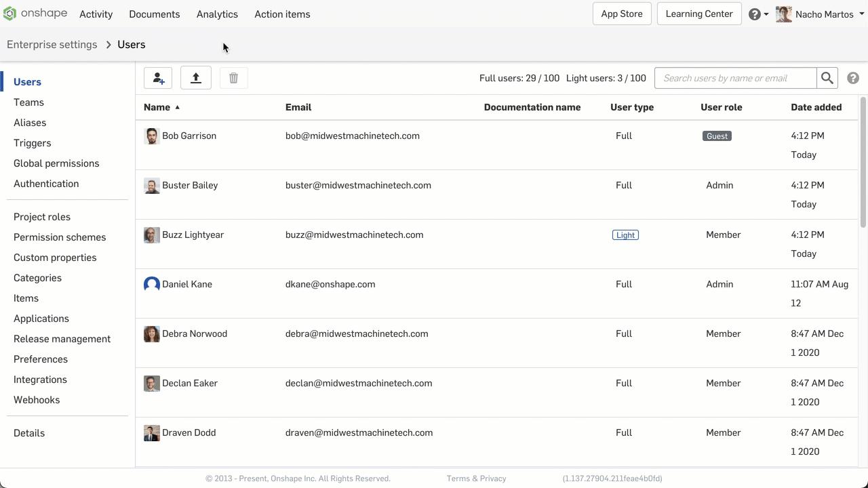The width and height of the screenshot is (868, 488).
Task: Click Daniel Kane's profile avatar icon
Action: point(152,285)
